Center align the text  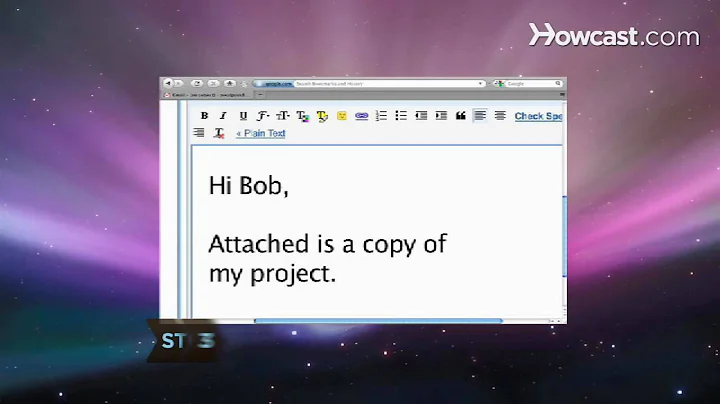pos(500,116)
